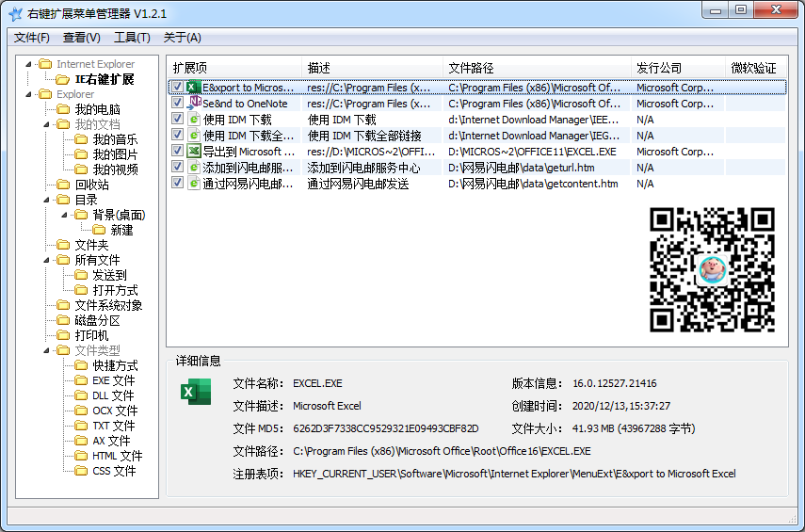This screenshot has width=805, height=532.
Task: Select the TXT 文件 tree item
Action: click(x=114, y=426)
